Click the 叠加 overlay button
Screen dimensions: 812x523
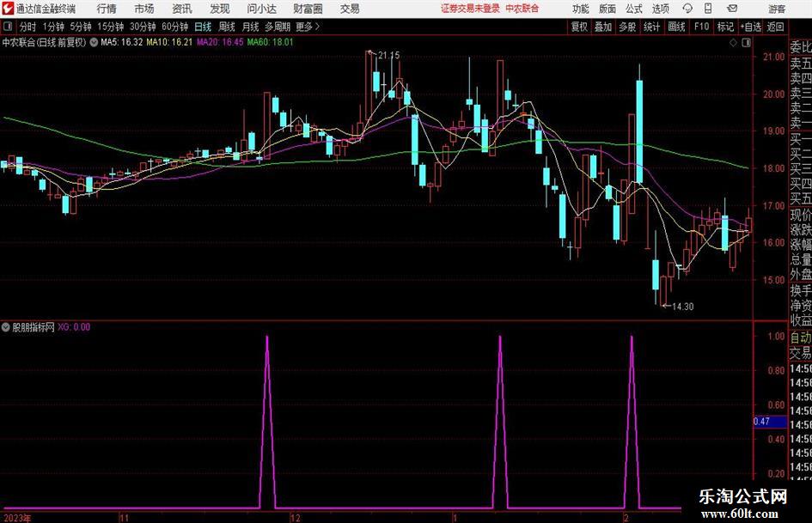point(603,27)
